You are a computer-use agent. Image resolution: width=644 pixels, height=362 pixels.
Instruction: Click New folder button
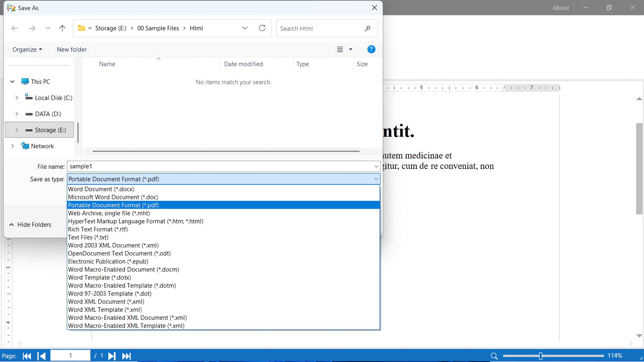tap(72, 49)
